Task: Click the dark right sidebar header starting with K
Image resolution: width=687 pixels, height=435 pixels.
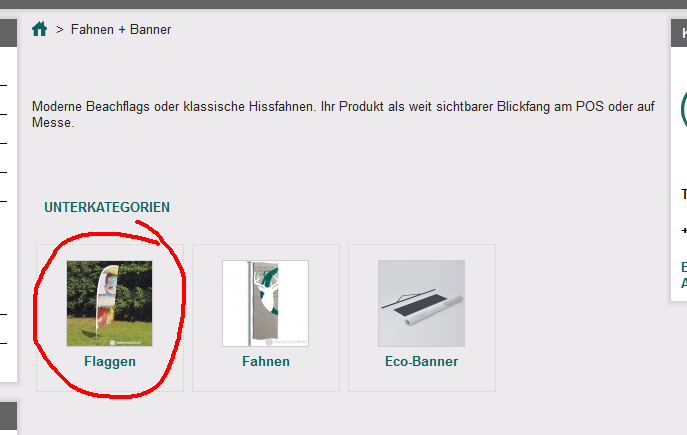Action: coord(679,33)
